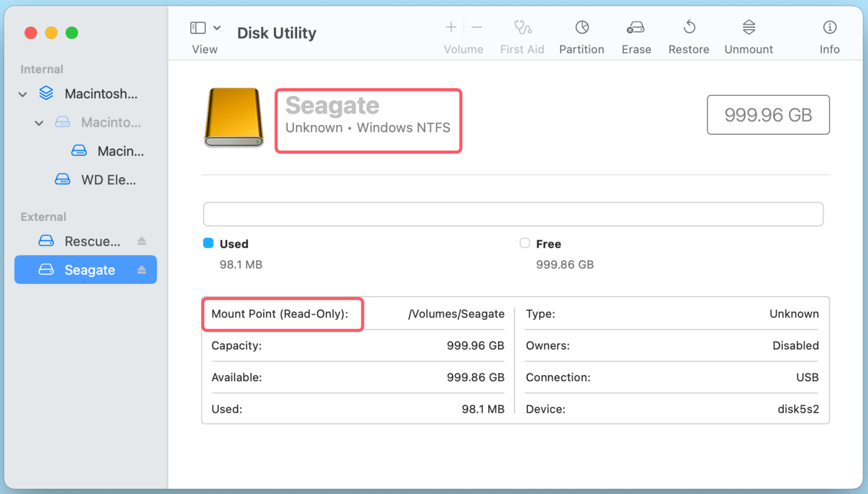868x494 pixels.
Task: Click the Volume add icon
Action: [451, 27]
